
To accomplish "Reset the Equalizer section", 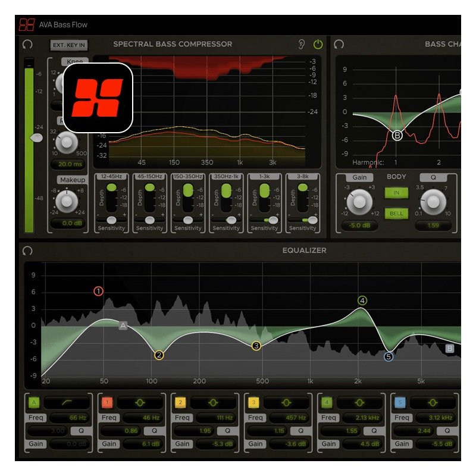I will (x=27, y=250).
